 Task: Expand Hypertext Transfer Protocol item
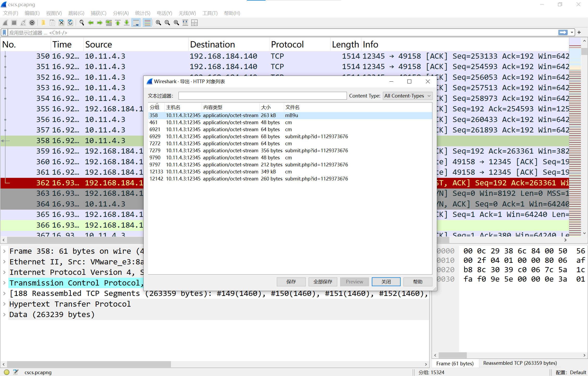[x=4, y=304]
